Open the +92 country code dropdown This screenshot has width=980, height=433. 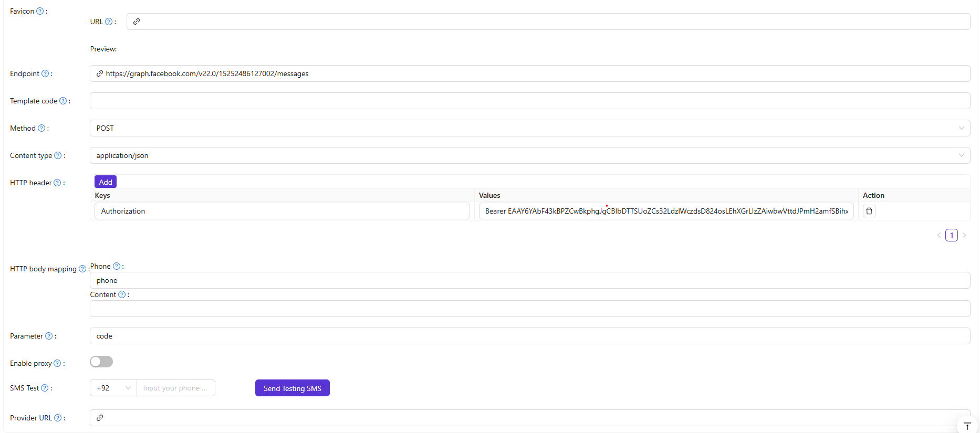(x=113, y=388)
